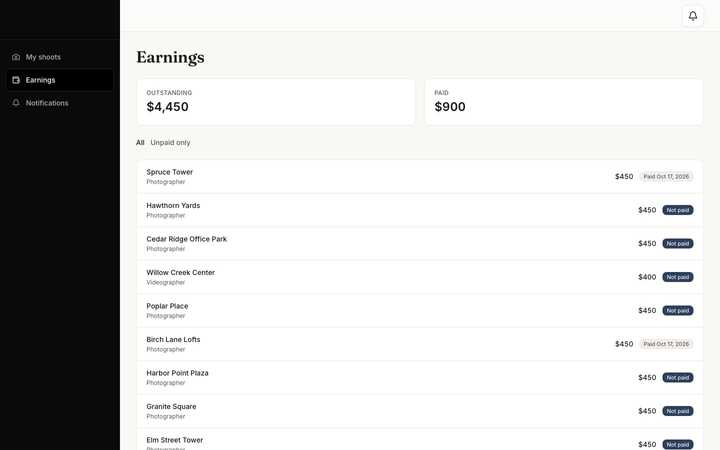This screenshot has height=450, width=720.
Task: Click the My shoots camera icon
Action: 16,57
